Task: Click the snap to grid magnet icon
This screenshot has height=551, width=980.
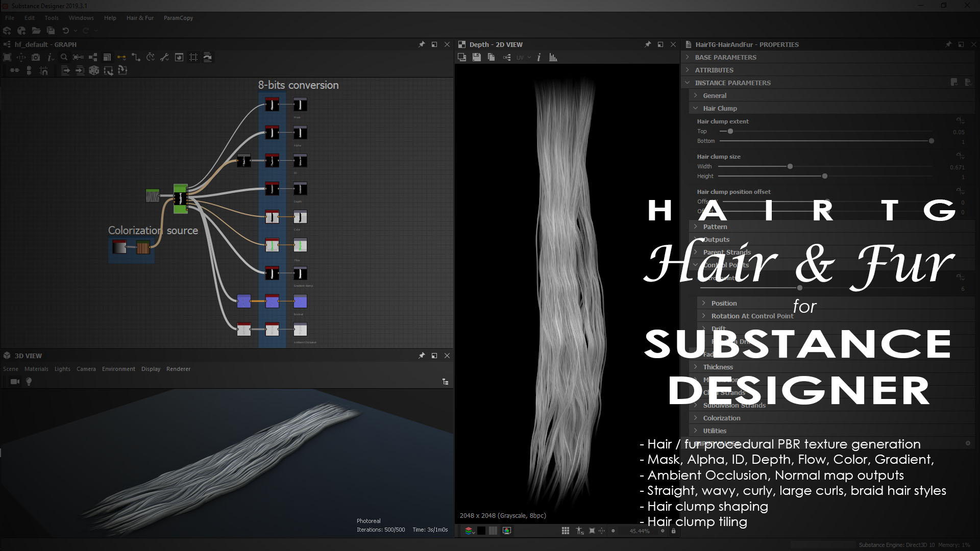Action: (x=43, y=70)
